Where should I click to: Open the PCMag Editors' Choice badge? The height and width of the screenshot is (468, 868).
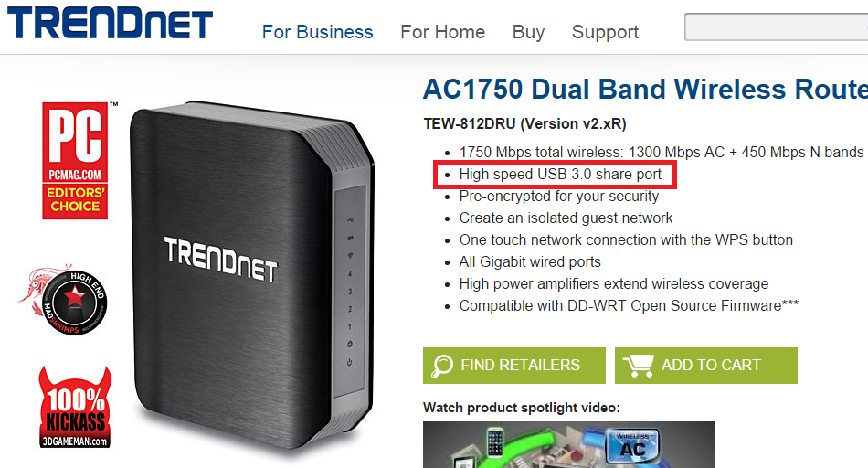click(76, 160)
